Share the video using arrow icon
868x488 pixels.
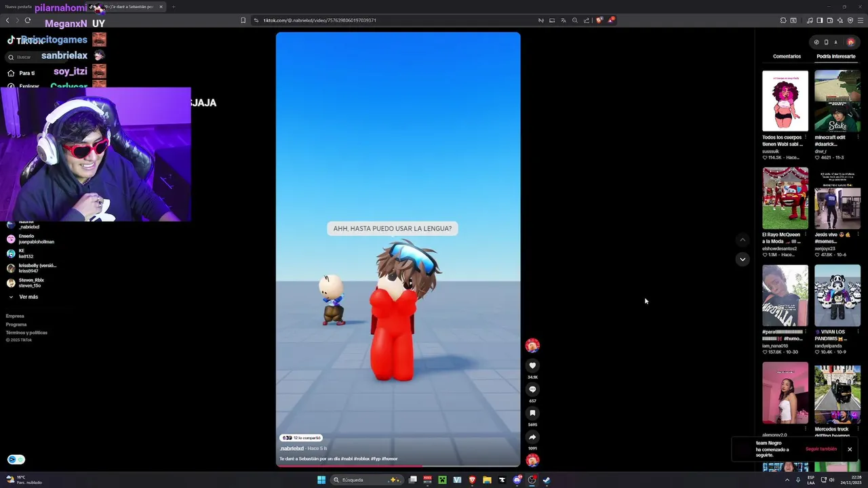532,437
